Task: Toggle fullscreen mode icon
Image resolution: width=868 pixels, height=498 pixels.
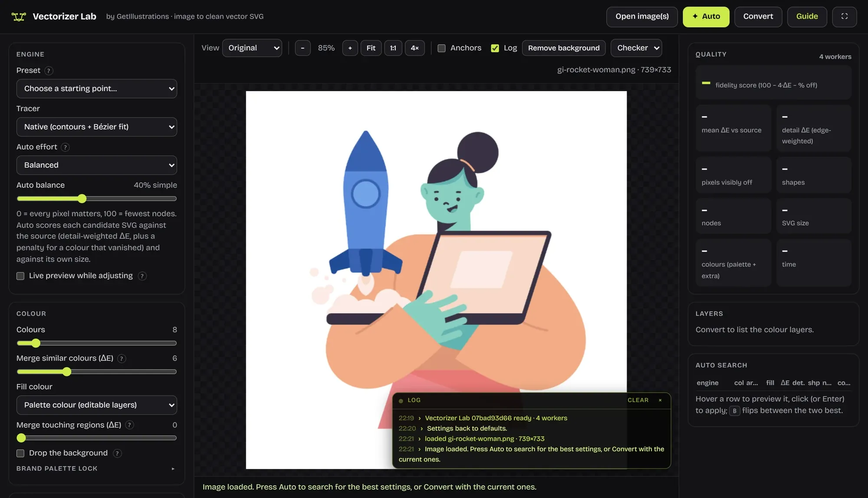Action: click(x=844, y=16)
